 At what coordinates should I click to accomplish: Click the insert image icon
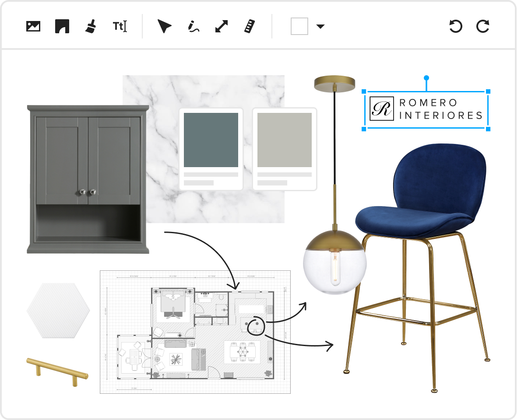point(33,26)
